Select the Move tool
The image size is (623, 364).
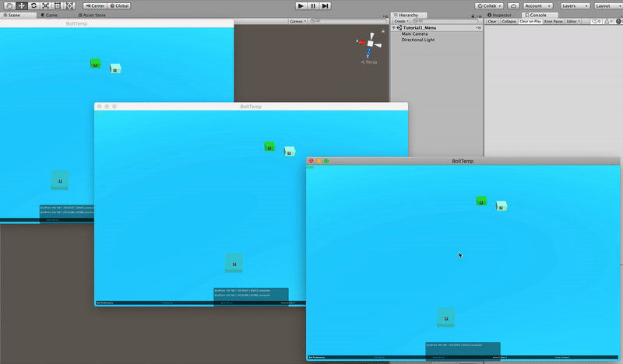coord(21,5)
